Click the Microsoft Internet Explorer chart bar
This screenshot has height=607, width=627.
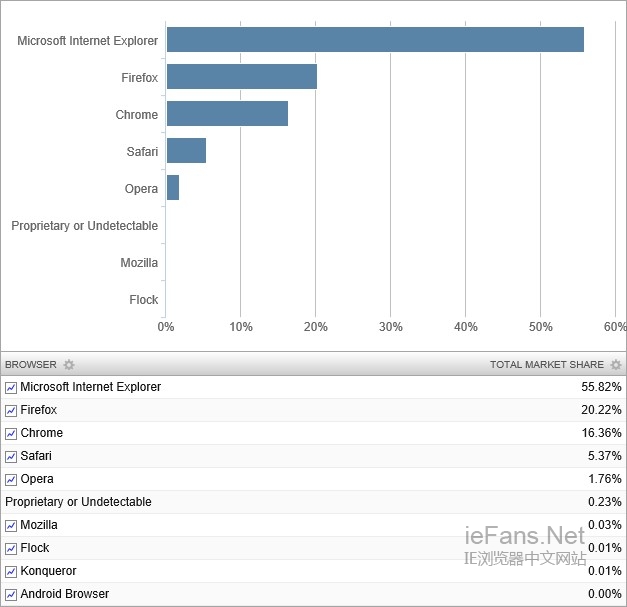click(x=375, y=40)
